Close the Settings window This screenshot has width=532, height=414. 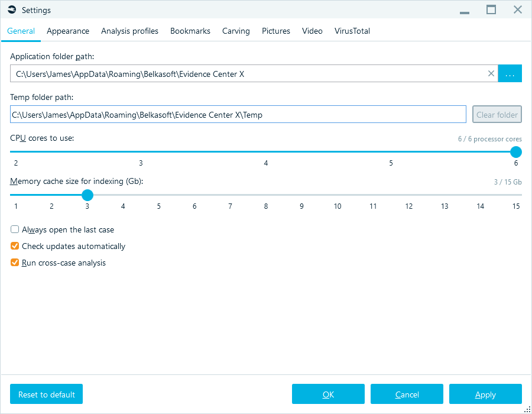pyautogui.click(x=517, y=9)
